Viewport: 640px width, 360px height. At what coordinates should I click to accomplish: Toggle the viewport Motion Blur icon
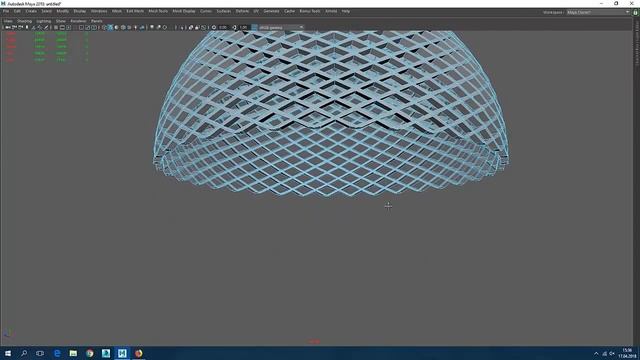pos(158,27)
